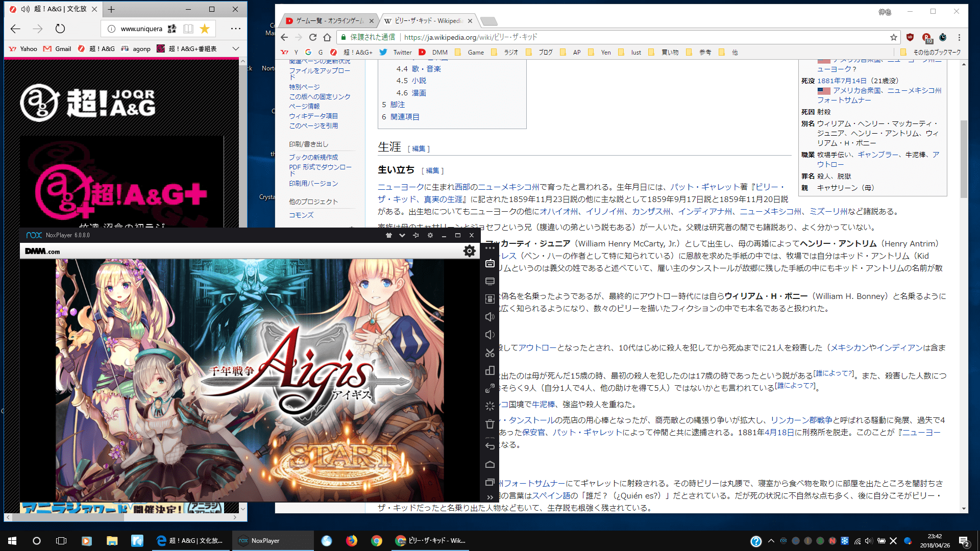Toggle NoxPlayer fullscreen with diagonal arrows icon
Screen dimensions: 980x551
point(489,388)
